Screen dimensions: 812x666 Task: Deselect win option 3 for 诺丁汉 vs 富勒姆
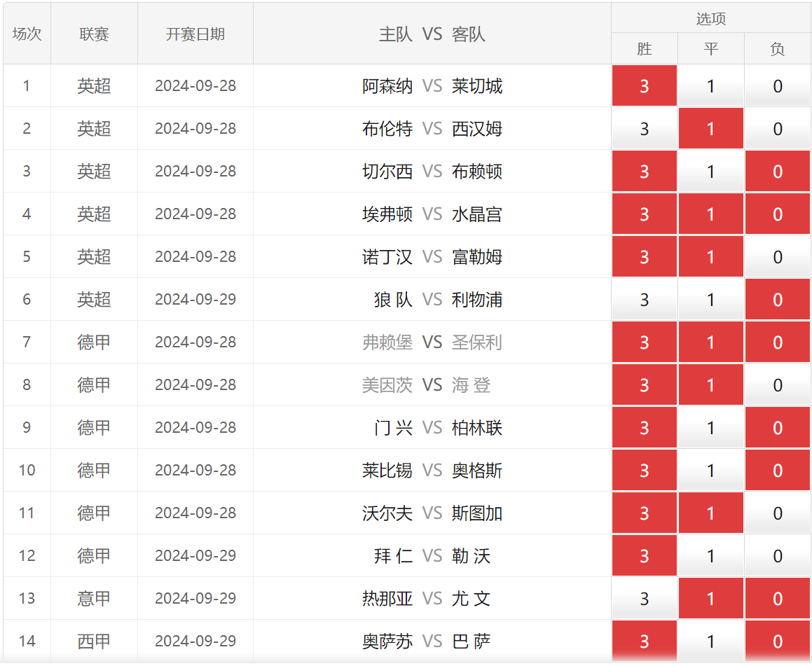coord(645,257)
